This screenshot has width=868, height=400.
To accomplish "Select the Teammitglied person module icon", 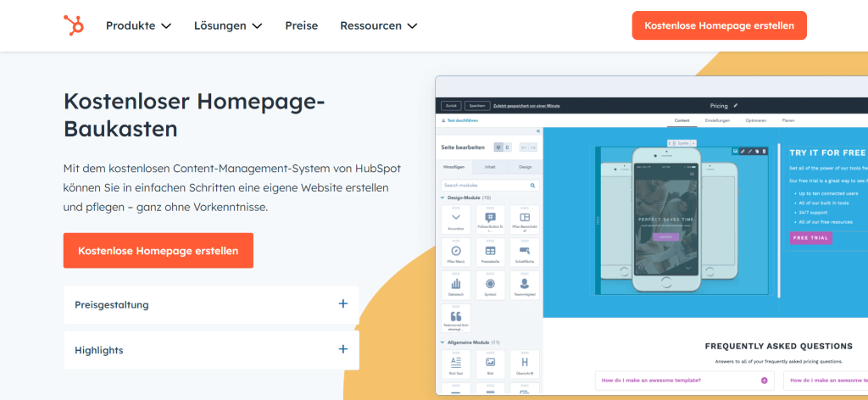I will point(524,286).
